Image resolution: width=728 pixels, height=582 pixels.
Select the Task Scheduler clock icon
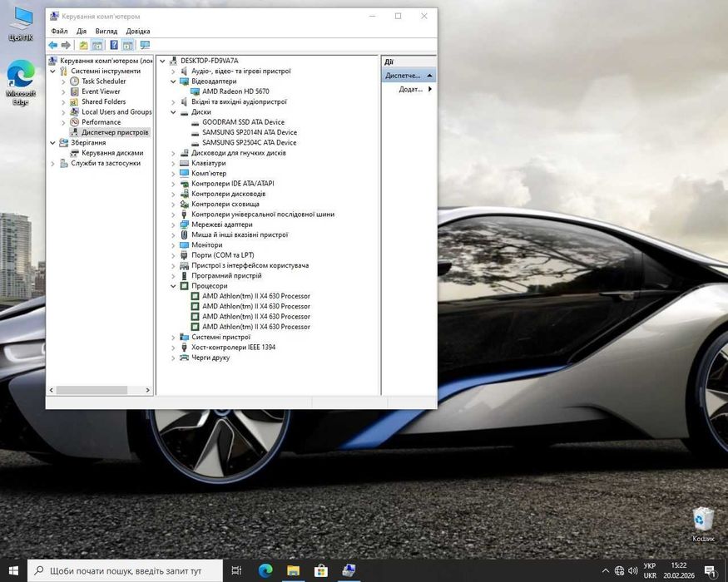74,81
